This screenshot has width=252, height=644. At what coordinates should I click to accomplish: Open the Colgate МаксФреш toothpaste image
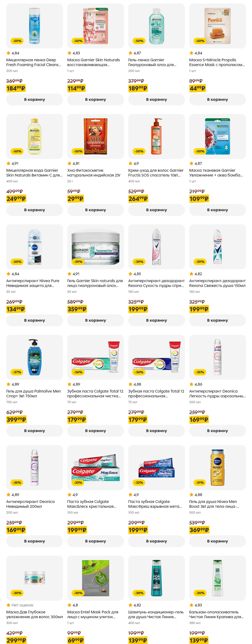click(156, 468)
